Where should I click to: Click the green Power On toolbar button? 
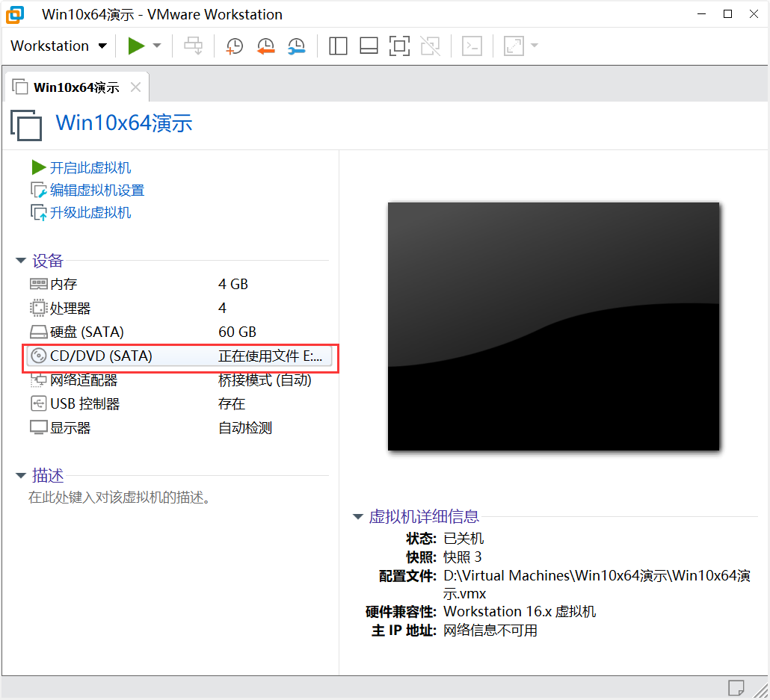pos(136,46)
